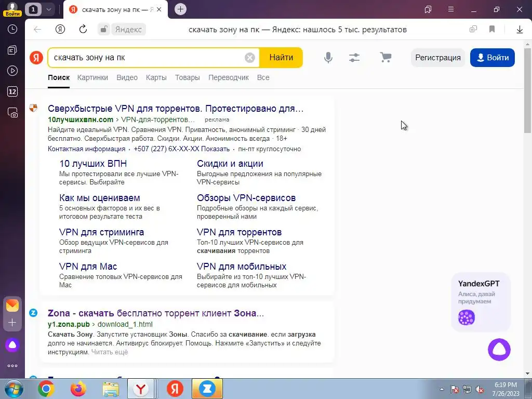Open the video player icon in sidebar
Image resolution: width=532 pixels, height=399 pixels.
[x=12, y=71]
